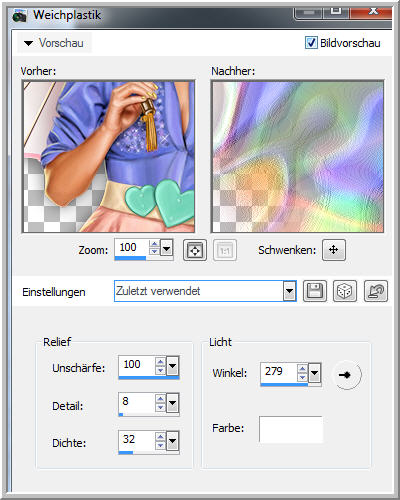Click the 1:1 actual size icon
This screenshot has height=500, width=400.
pyautogui.click(x=225, y=250)
